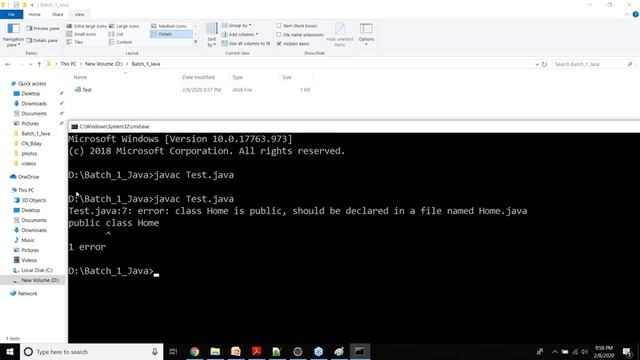Image resolution: width=640 pixels, height=360 pixels.
Task: Open the Sort by dropdown
Action: pos(211,35)
